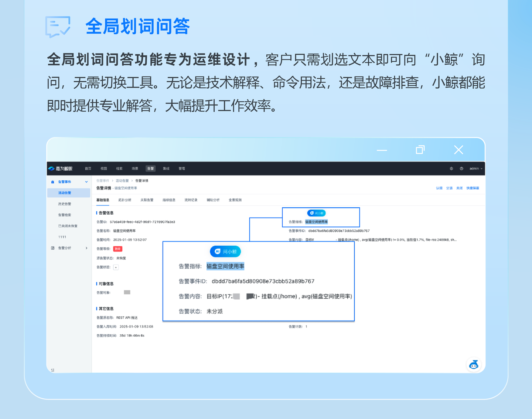Click the 嘉为鲸眼 logo in header

coord(60,168)
